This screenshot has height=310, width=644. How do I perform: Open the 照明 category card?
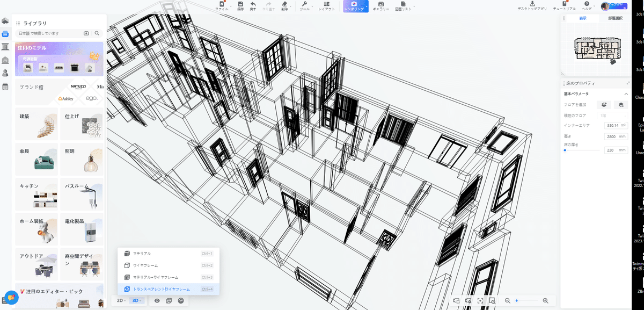point(82,159)
